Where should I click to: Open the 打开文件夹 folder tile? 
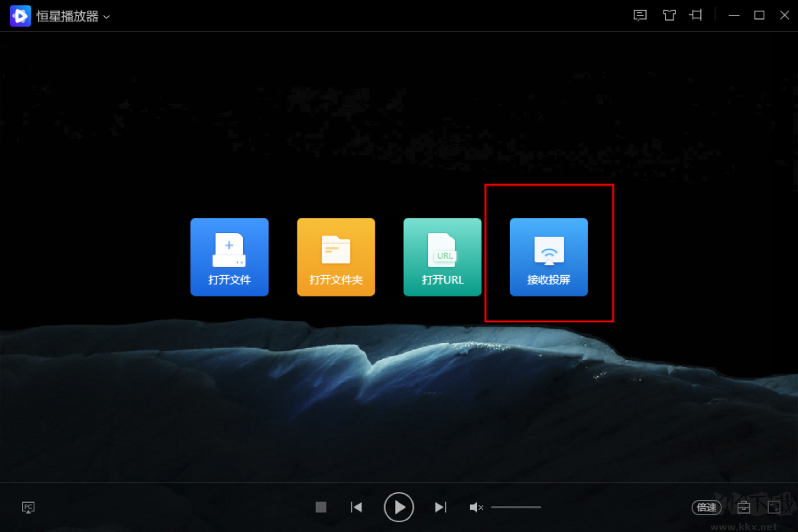[x=336, y=257]
